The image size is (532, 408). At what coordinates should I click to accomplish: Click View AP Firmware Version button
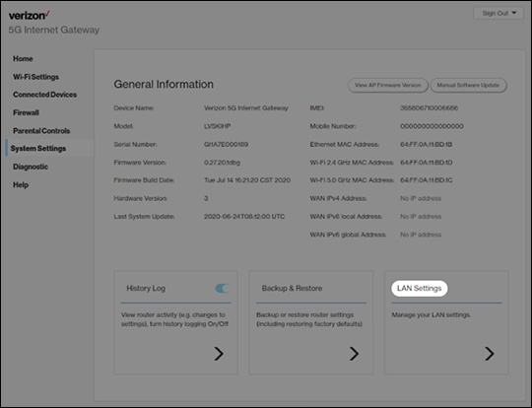pos(388,85)
